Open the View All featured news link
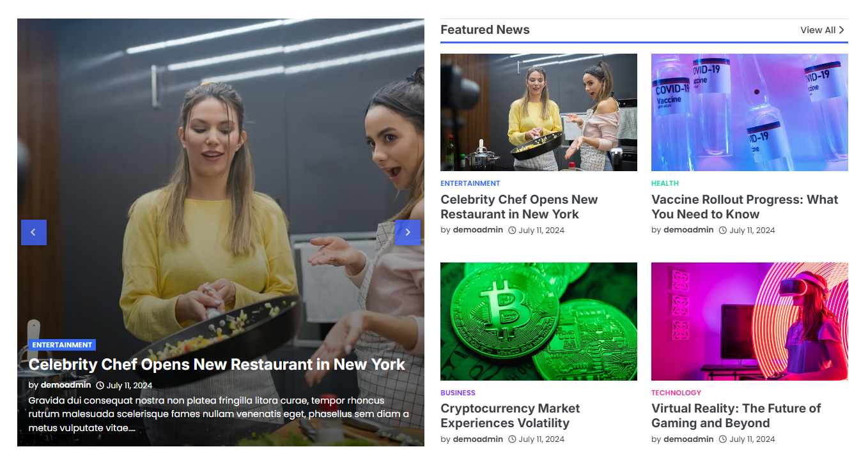Image resolution: width=868 pixels, height=463 pixels. [823, 30]
